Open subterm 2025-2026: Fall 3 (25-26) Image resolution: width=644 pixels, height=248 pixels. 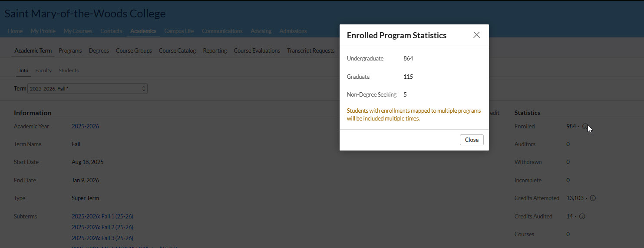tap(102, 238)
